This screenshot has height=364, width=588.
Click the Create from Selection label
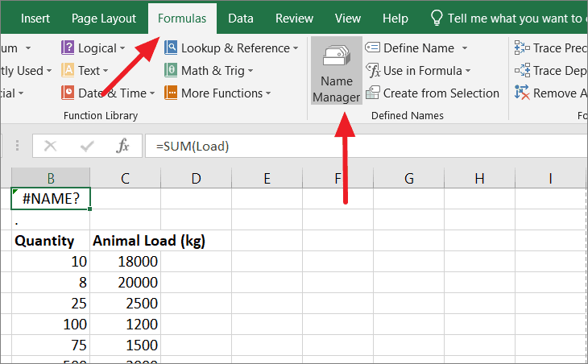pyautogui.click(x=441, y=93)
